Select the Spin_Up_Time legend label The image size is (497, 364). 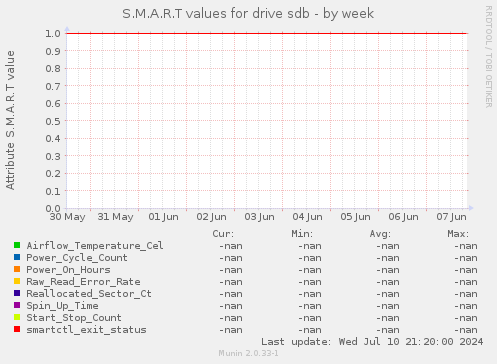tap(62, 306)
